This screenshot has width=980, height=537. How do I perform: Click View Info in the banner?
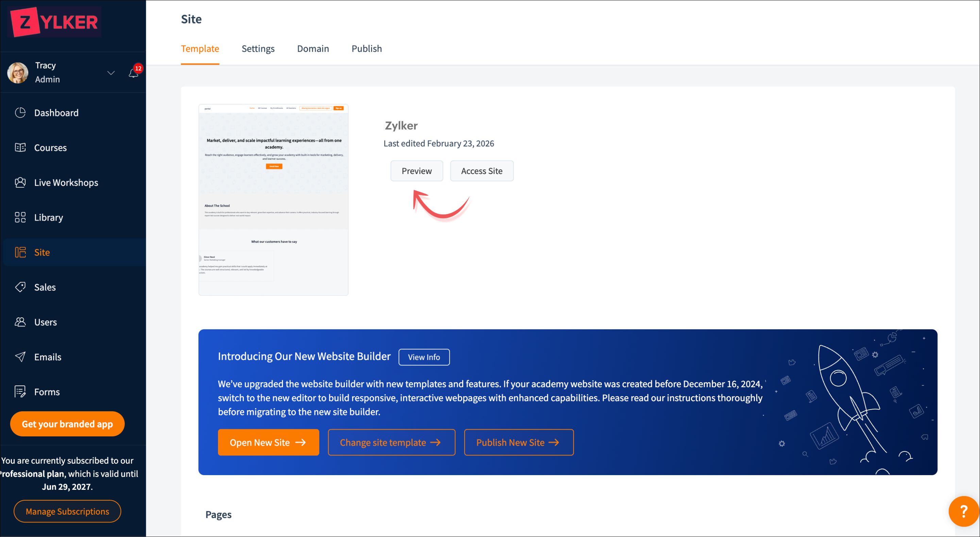[424, 357]
